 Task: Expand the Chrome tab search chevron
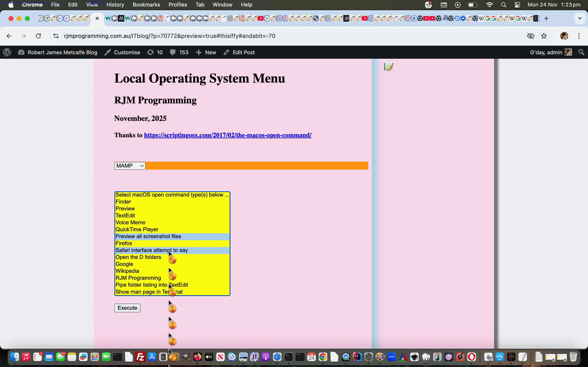(x=579, y=18)
